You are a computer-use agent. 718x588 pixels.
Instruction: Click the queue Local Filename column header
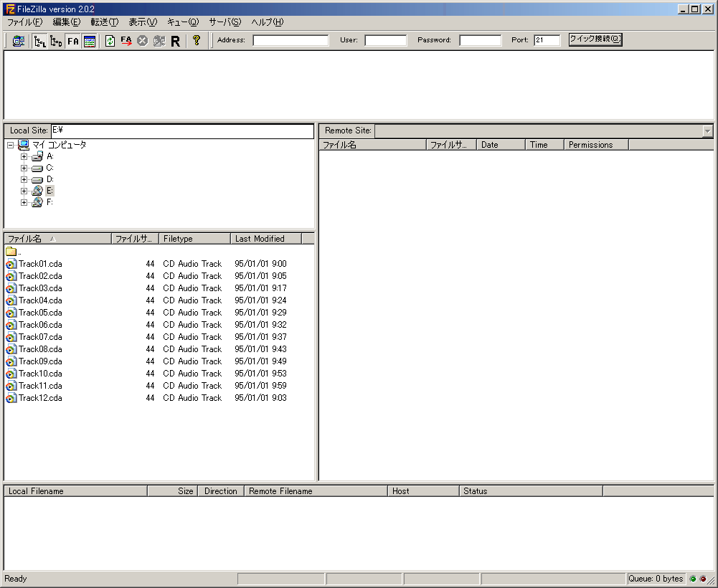click(x=76, y=491)
